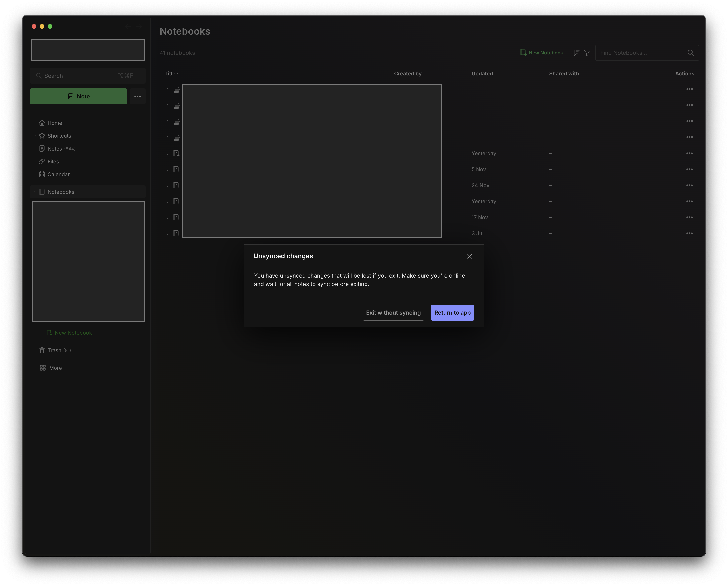Click Exit without syncing button
Image resolution: width=728 pixels, height=586 pixels.
point(393,313)
